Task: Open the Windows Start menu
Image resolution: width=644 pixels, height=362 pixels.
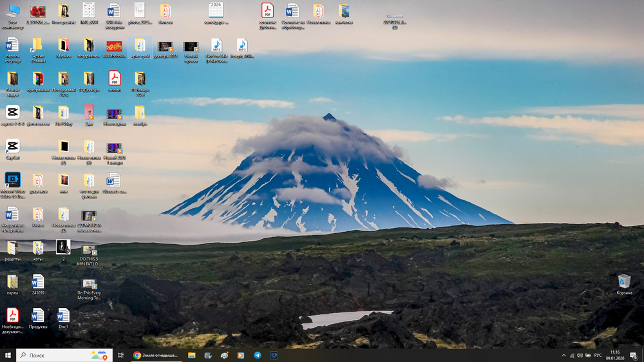Action: pyautogui.click(x=8, y=355)
